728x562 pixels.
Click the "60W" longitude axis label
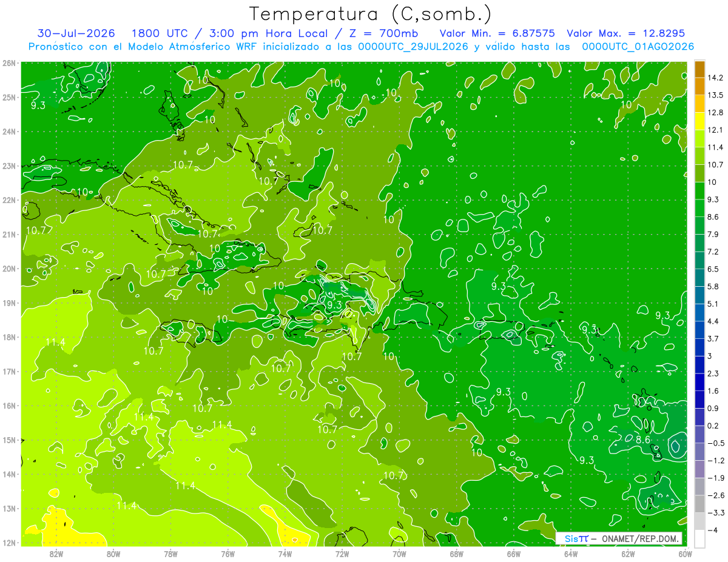(685, 554)
